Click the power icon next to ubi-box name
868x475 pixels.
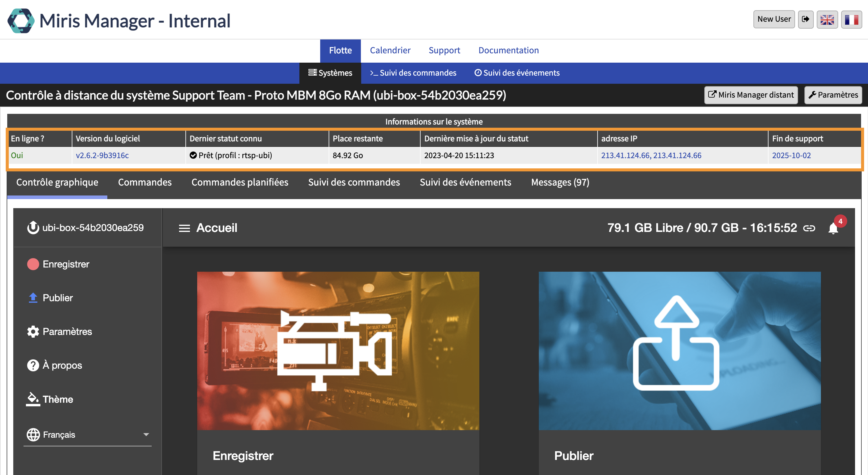33,228
